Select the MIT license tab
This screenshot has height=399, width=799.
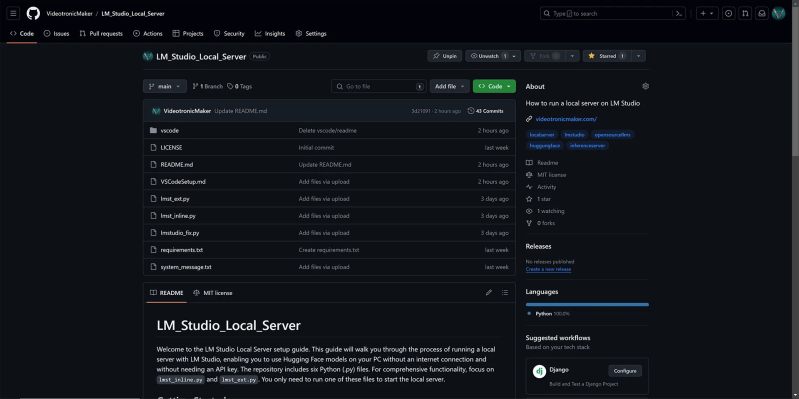[x=213, y=293]
